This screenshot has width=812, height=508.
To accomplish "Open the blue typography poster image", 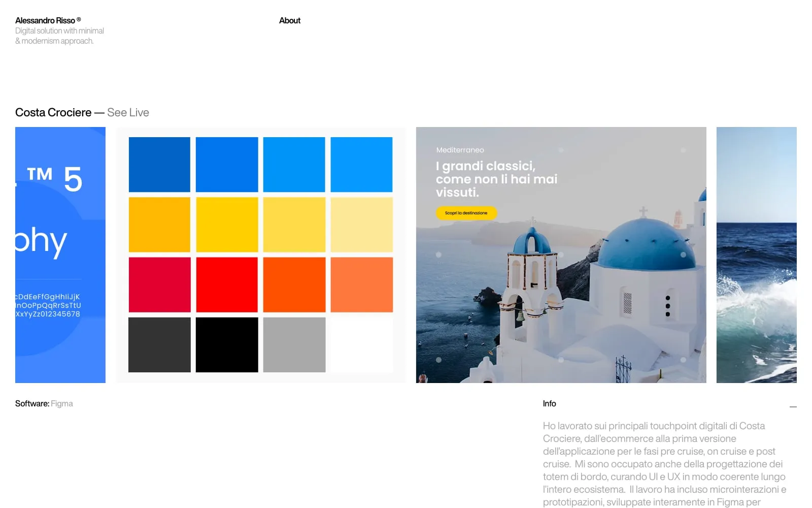I will 60,255.
